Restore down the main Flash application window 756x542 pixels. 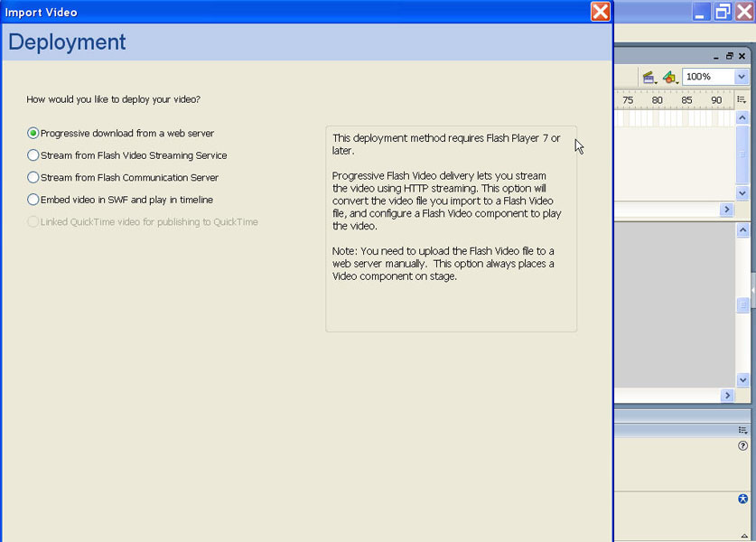pos(723,12)
